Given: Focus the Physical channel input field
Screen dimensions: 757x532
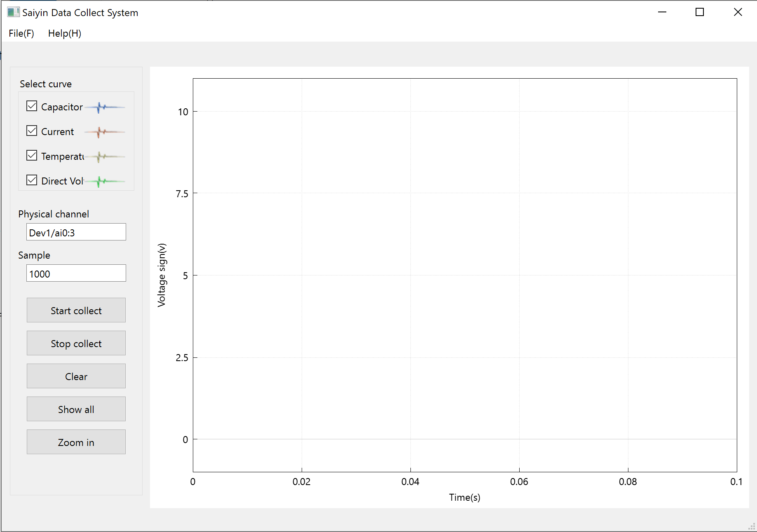Looking at the screenshot, I should click(x=76, y=232).
